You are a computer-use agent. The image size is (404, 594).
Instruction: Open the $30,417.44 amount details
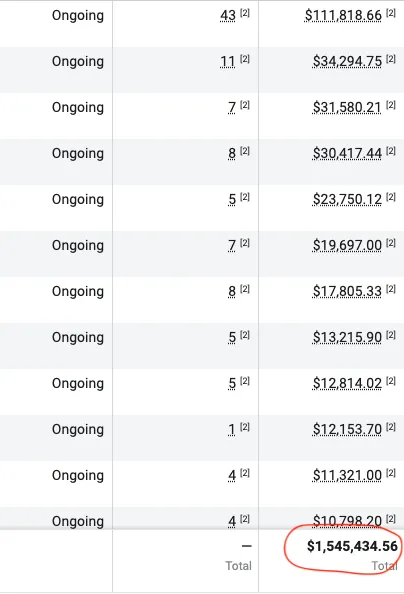coord(347,153)
